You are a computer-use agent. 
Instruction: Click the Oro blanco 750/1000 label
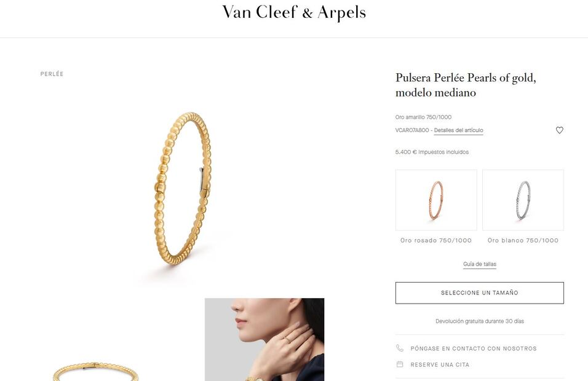(x=523, y=240)
